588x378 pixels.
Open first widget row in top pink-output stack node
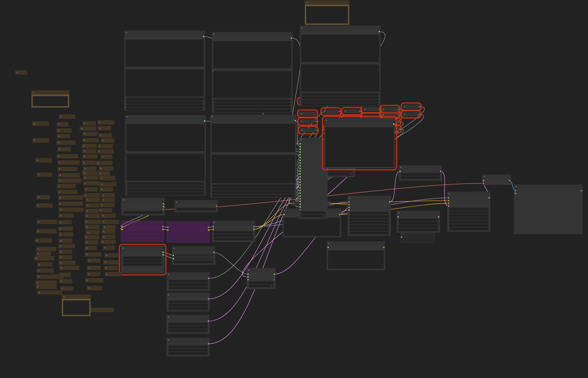[x=188, y=281]
